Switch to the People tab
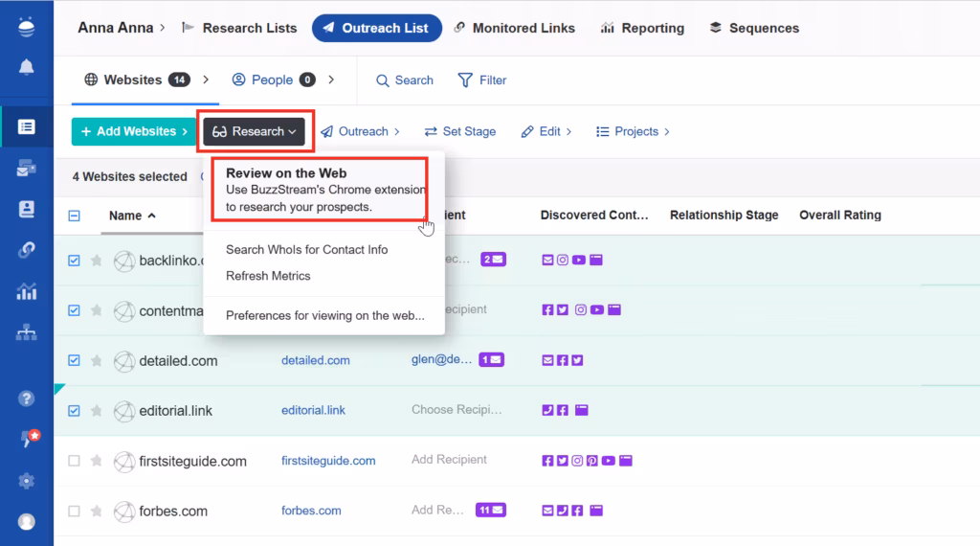 [x=273, y=80]
